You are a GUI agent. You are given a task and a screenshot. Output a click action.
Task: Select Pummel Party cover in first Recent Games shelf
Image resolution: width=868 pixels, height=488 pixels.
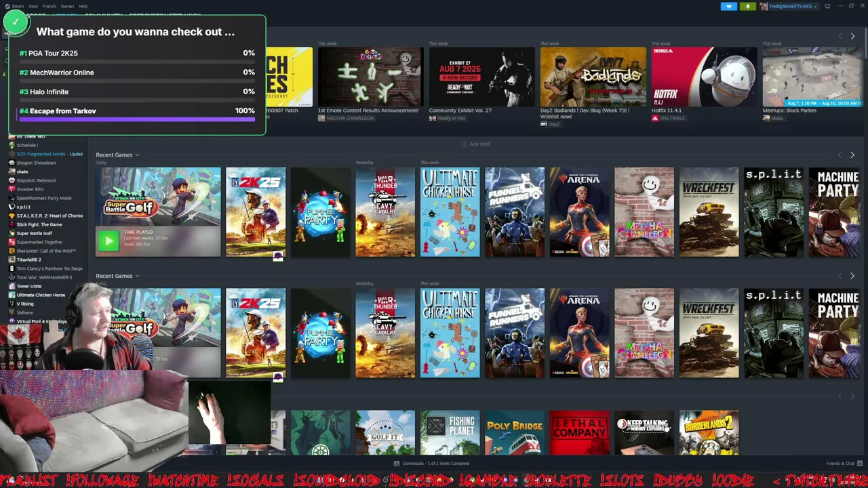pos(321,212)
